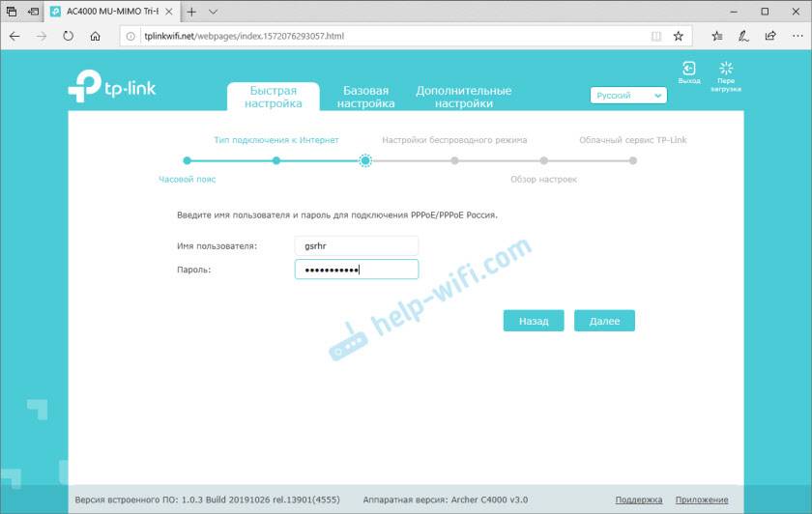Add page to favorites with the star icon
This screenshot has width=812, height=514.
(x=679, y=37)
